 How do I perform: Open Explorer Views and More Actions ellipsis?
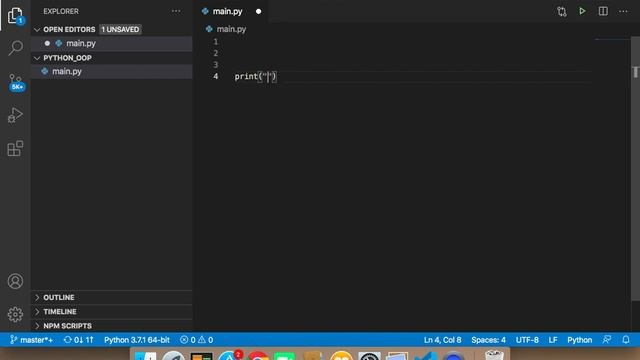176,11
